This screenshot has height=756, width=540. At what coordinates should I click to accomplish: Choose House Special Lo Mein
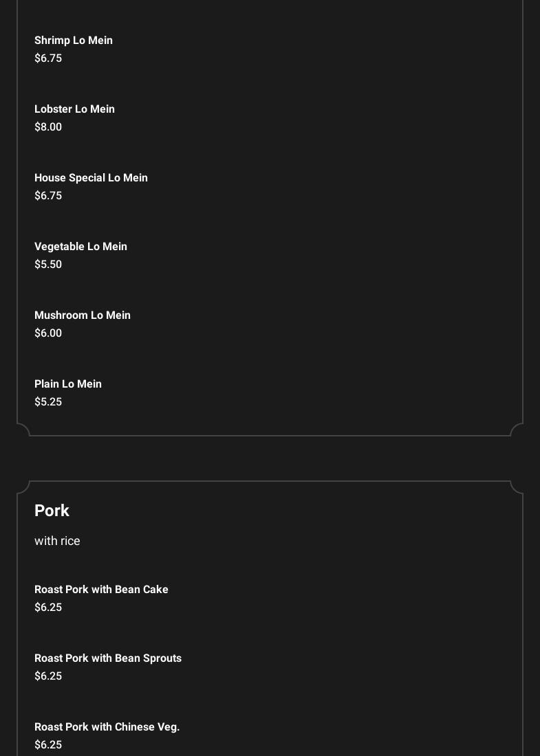tap(91, 178)
